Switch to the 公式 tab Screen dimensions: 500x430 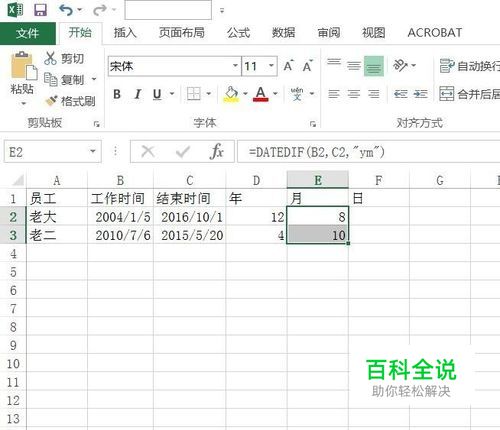pos(238,33)
